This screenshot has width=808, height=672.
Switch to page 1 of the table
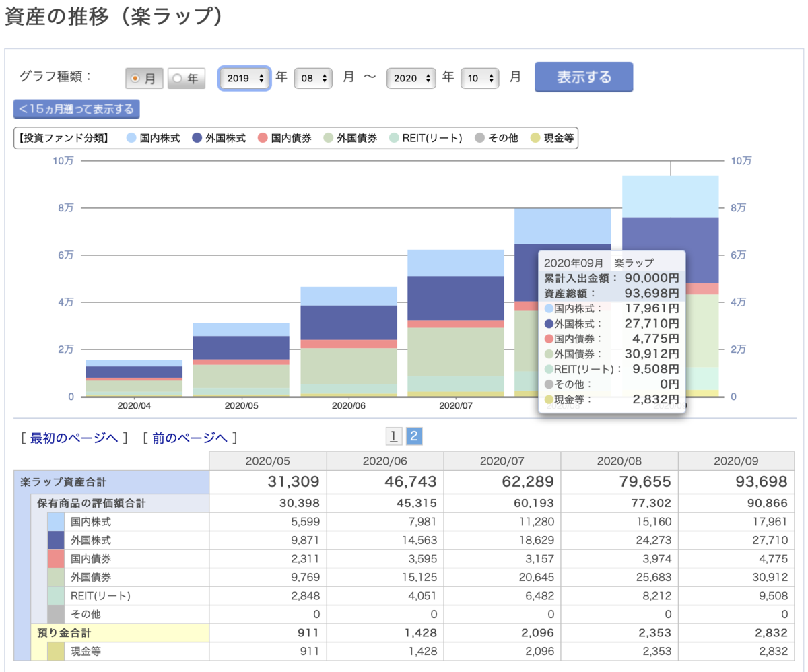coord(394,437)
